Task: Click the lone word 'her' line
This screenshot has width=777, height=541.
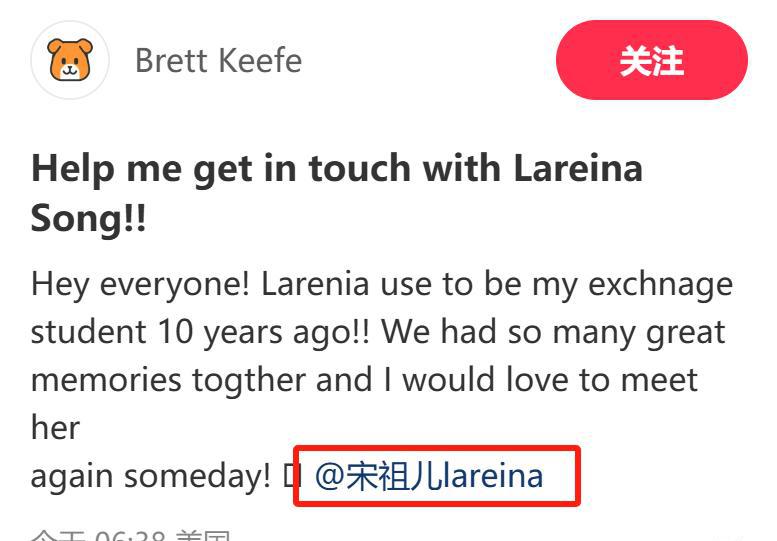Action: (56, 428)
